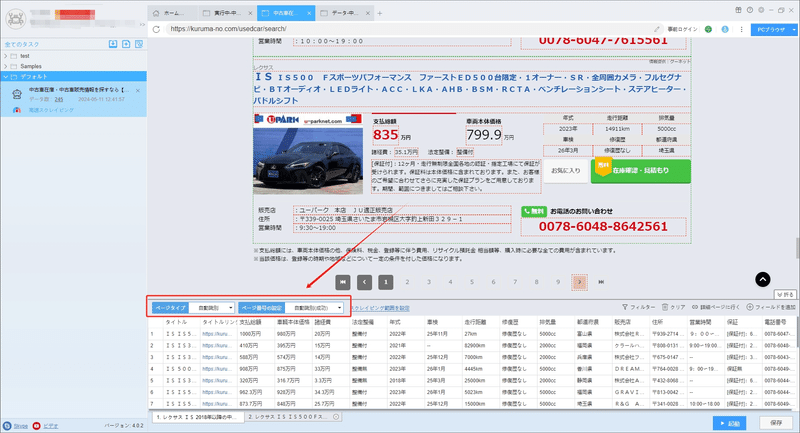Screen dimensions: 800x433
Task: Jump to last page with the skip-forward icon
Action: [x=601, y=282]
